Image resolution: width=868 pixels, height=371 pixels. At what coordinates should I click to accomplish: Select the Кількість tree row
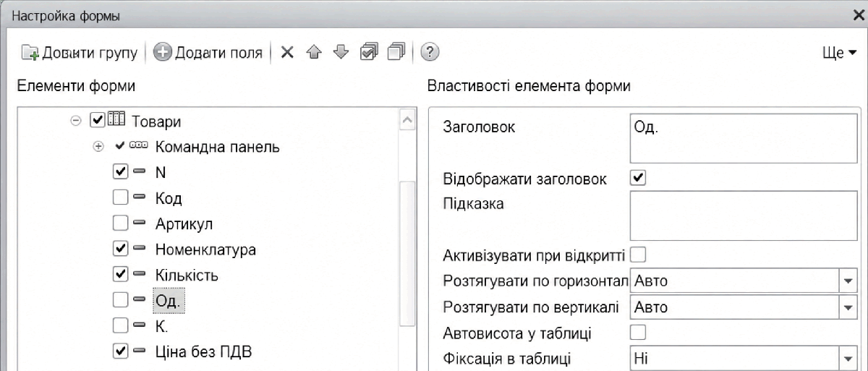click(187, 275)
